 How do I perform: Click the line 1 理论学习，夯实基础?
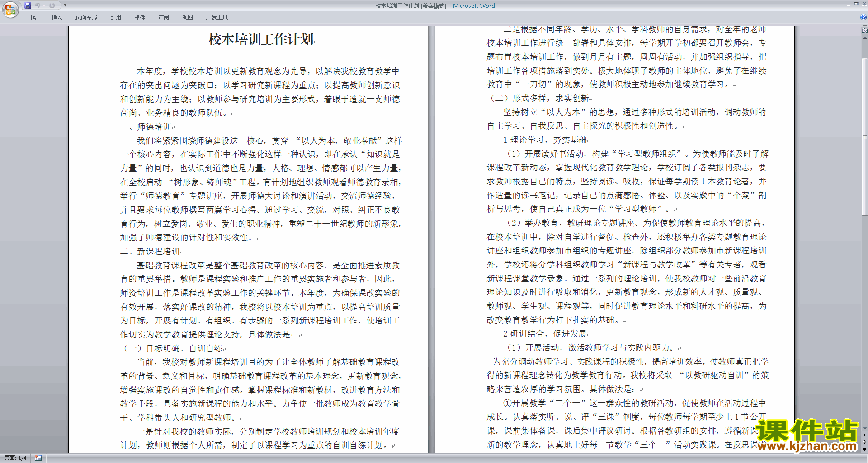coord(545,140)
